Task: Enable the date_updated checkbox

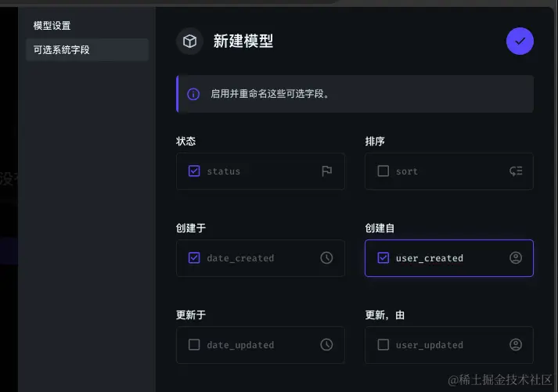Action: point(194,345)
